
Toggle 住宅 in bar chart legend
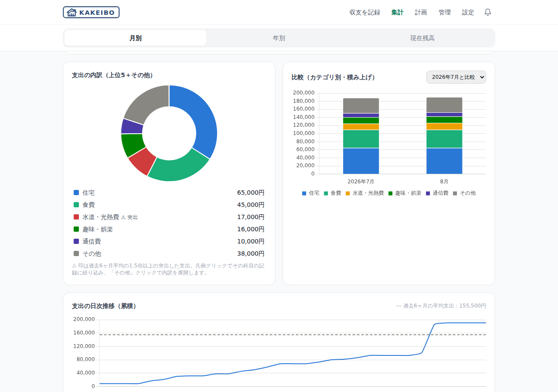click(x=311, y=193)
